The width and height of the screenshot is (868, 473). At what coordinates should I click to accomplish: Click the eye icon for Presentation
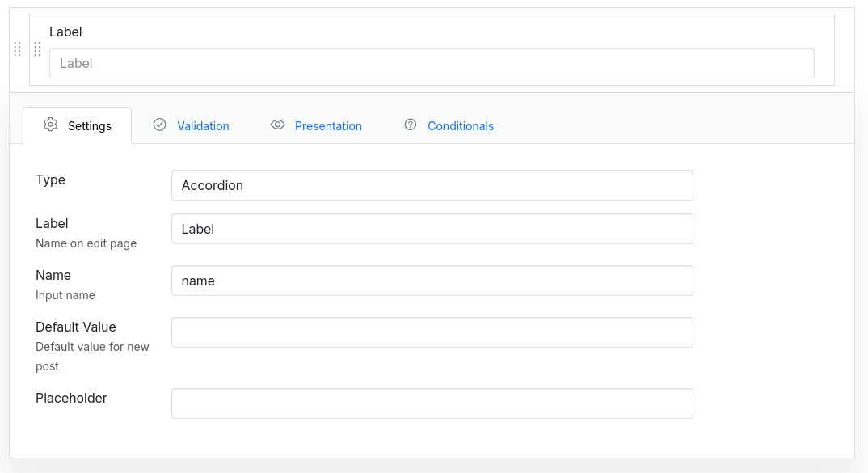(278, 125)
